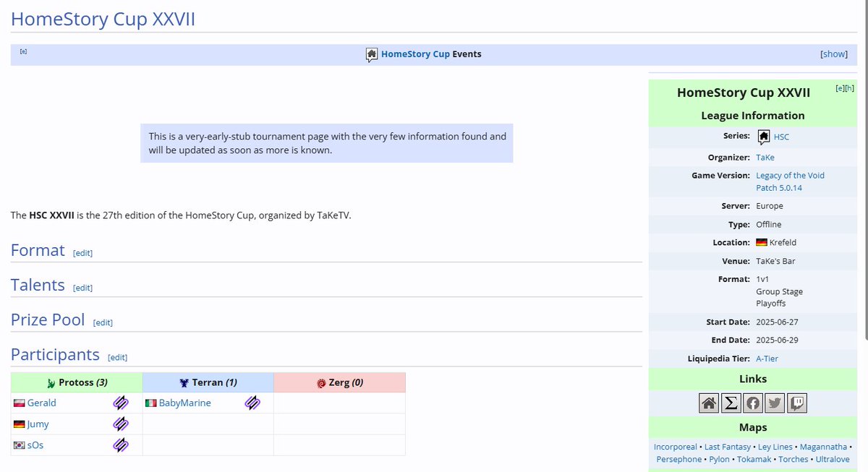Open the Incorporeal map link
The image size is (868, 472).
click(676, 447)
